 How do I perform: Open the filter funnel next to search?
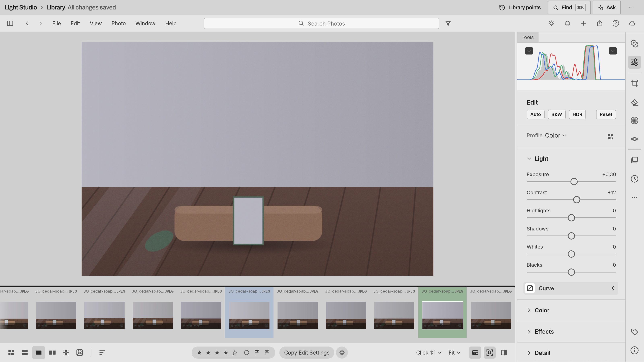[448, 23]
